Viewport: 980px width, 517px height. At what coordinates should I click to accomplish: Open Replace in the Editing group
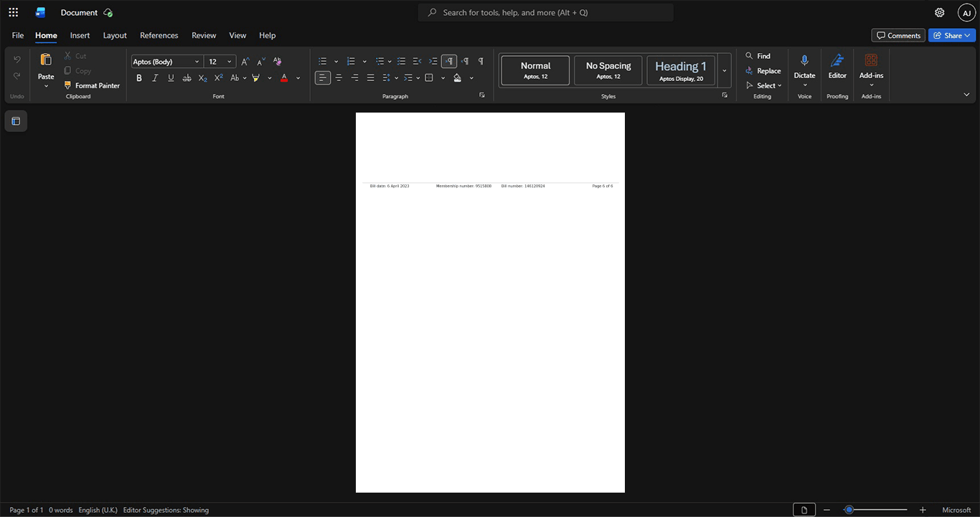point(763,71)
